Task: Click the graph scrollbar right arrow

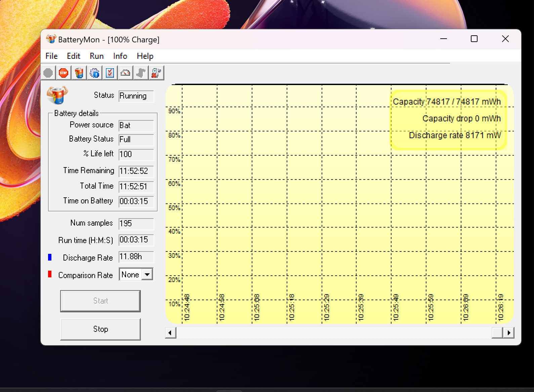Action: point(509,333)
